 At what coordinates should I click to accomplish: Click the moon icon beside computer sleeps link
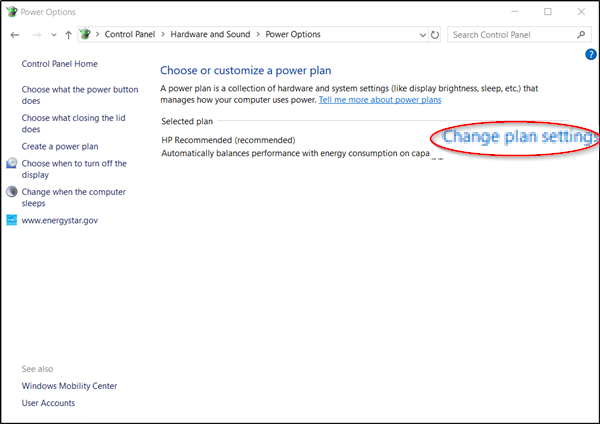click(x=11, y=191)
